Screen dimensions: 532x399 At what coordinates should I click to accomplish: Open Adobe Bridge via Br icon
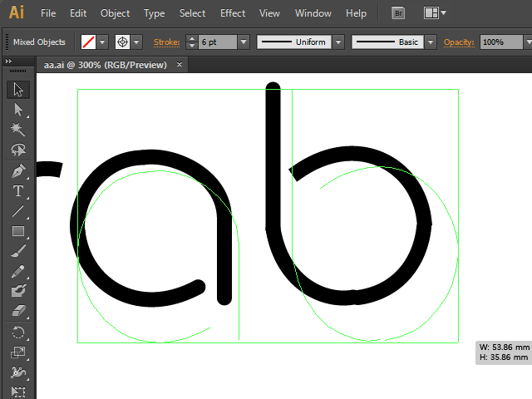point(398,13)
